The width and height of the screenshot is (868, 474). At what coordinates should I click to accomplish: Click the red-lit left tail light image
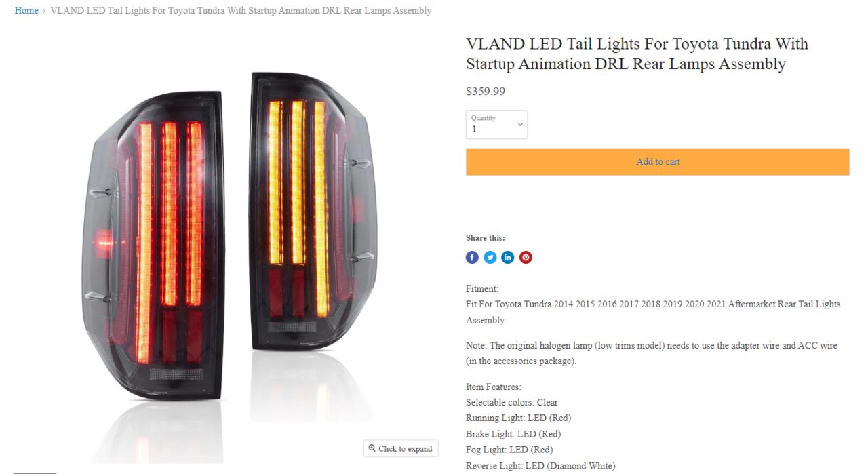(154, 244)
